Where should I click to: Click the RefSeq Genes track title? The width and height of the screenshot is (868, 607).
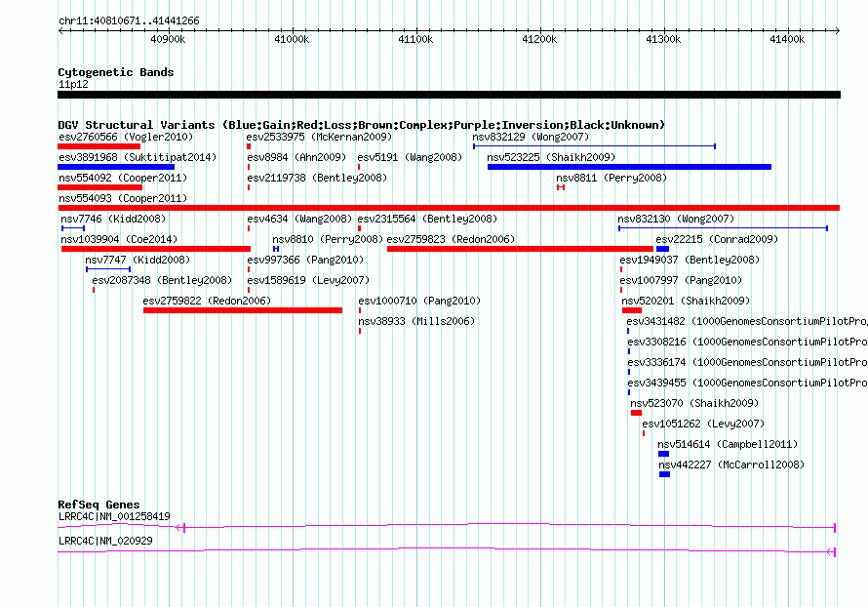(99, 505)
